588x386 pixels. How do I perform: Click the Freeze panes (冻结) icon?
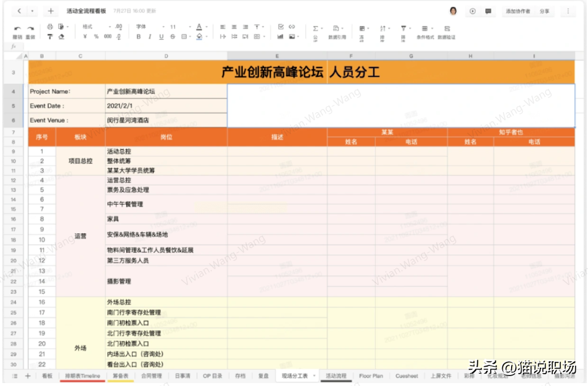(361, 29)
